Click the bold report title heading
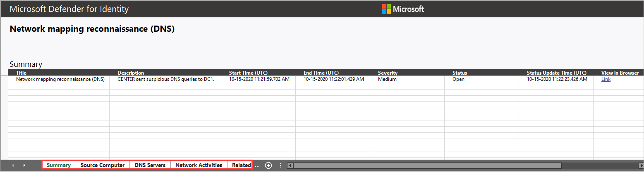The height and width of the screenshot is (172, 644). 92,29
